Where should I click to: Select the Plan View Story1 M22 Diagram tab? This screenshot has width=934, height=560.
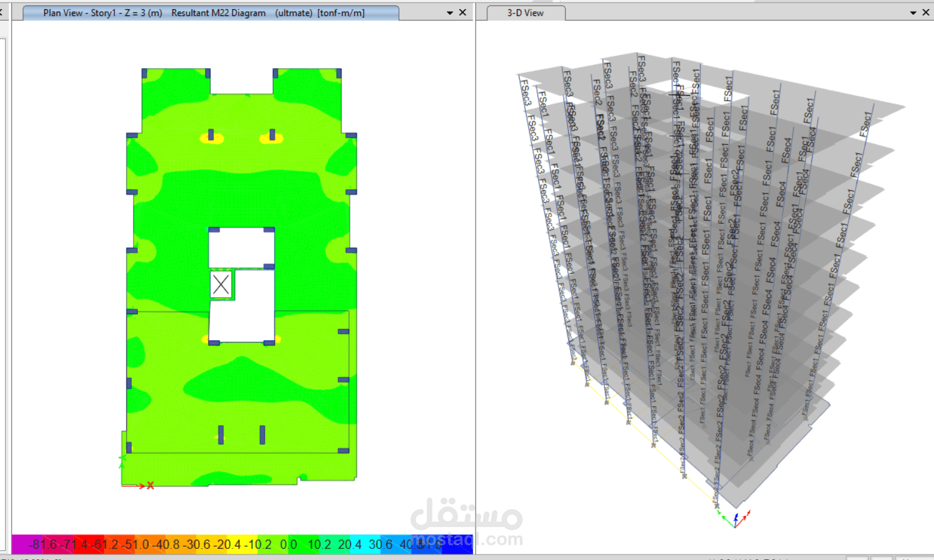click(210, 13)
